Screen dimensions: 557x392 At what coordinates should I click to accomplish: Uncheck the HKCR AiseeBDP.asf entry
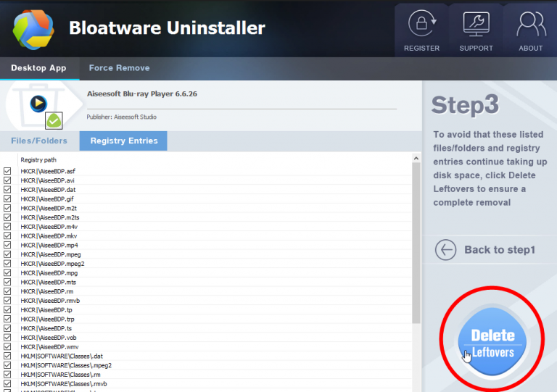7,171
